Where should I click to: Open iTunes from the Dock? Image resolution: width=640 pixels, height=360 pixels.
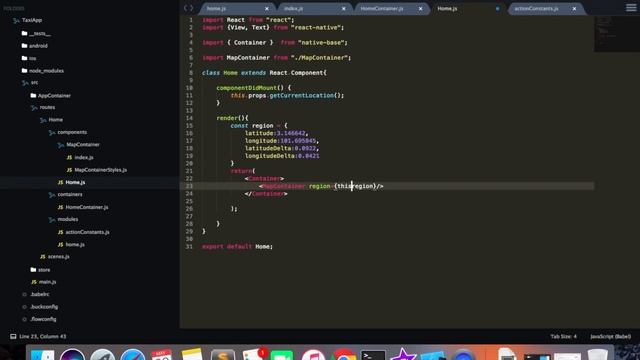(313, 355)
